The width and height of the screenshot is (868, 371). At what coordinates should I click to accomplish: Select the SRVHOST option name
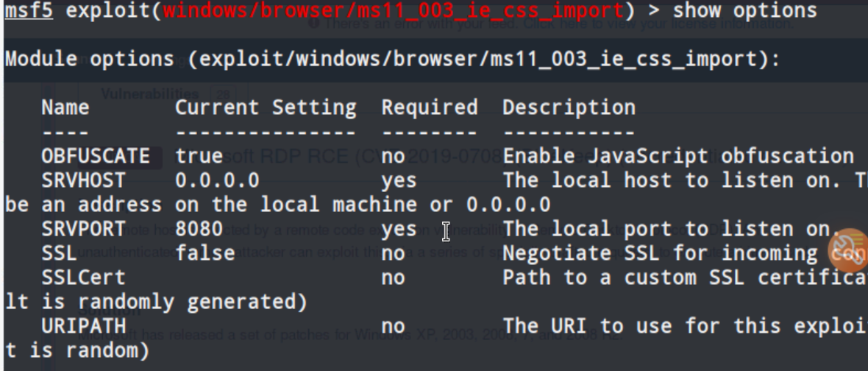[x=84, y=180]
